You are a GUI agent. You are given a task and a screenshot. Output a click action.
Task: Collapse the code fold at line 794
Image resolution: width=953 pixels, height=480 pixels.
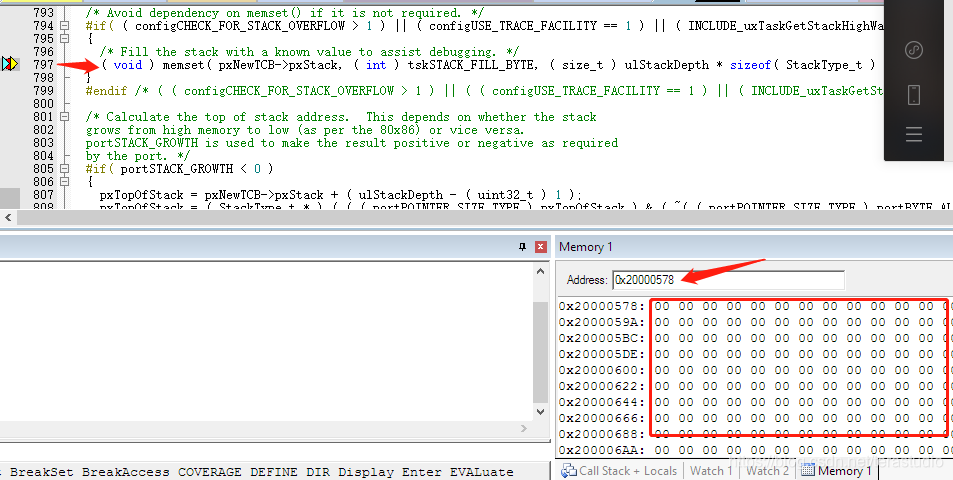coord(65,26)
